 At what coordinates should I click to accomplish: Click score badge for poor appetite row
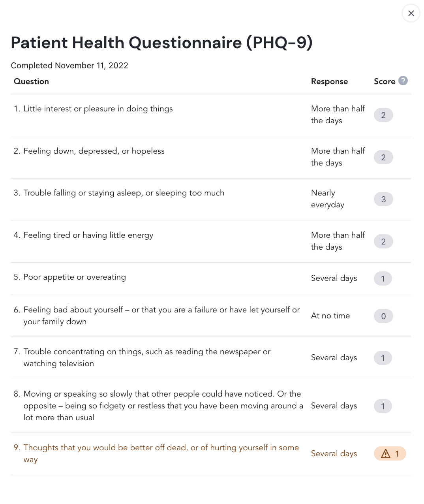[x=383, y=279]
